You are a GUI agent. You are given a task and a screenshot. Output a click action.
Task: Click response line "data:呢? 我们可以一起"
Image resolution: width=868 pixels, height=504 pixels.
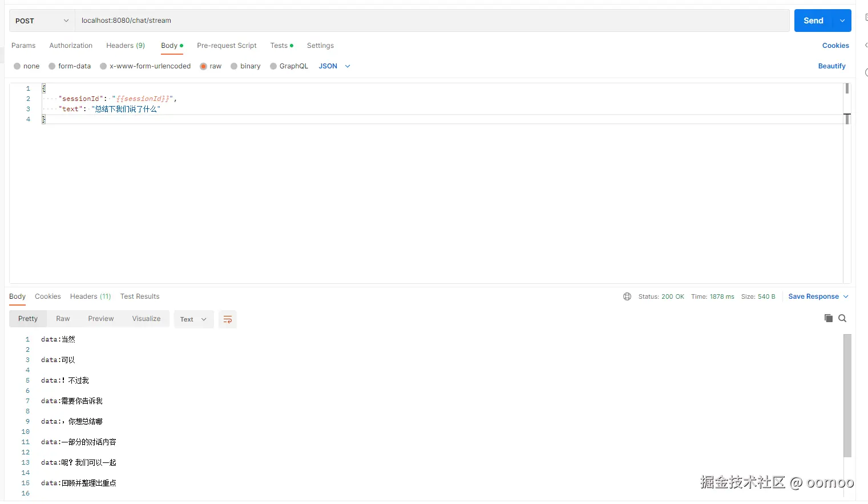[79, 462]
